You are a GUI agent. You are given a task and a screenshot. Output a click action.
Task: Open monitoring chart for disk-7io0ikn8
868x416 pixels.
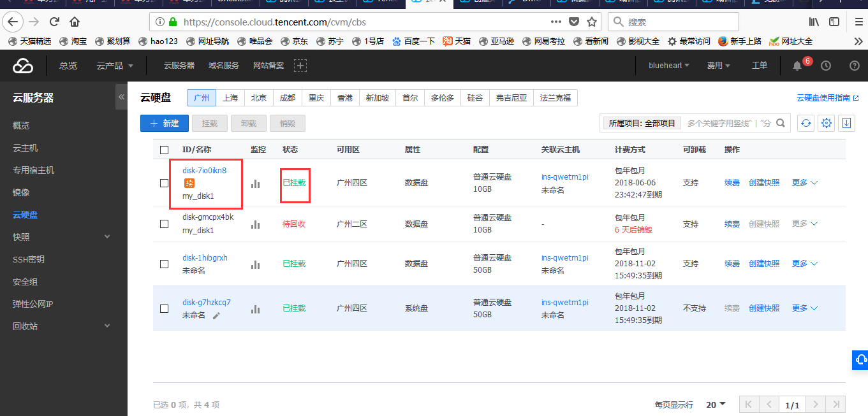[x=256, y=183]
